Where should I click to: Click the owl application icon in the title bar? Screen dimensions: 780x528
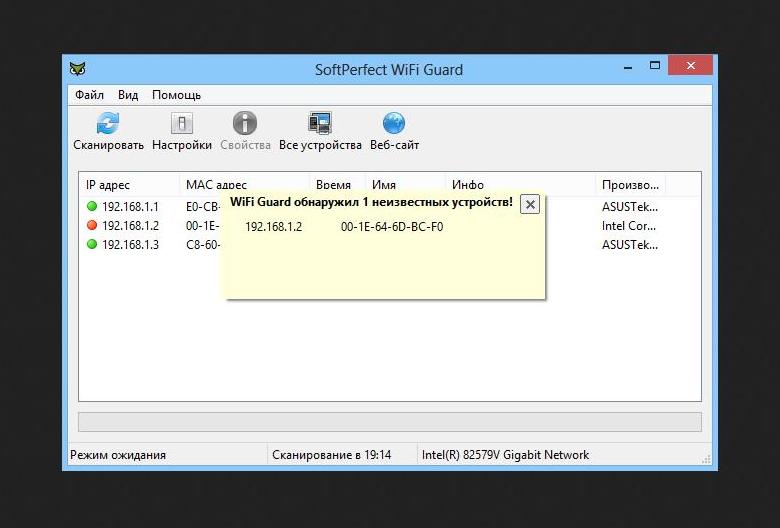(x=78, y=69)
